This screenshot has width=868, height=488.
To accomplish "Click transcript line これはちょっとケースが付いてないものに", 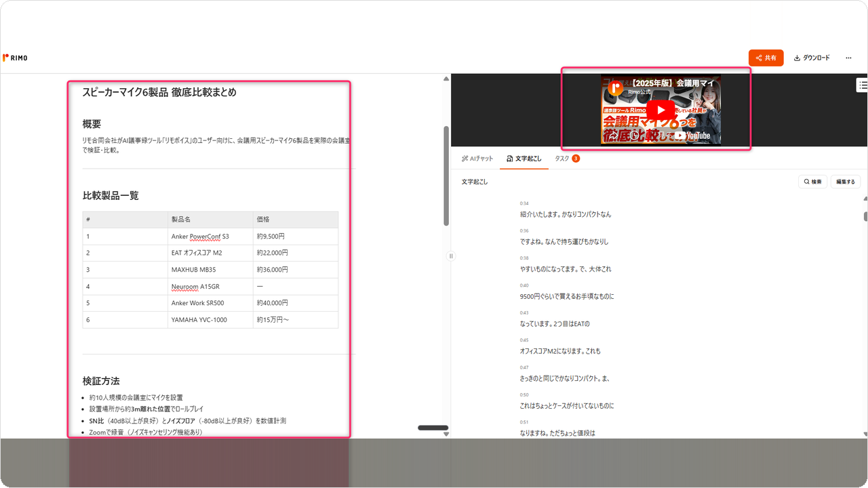I will (567, 405).
